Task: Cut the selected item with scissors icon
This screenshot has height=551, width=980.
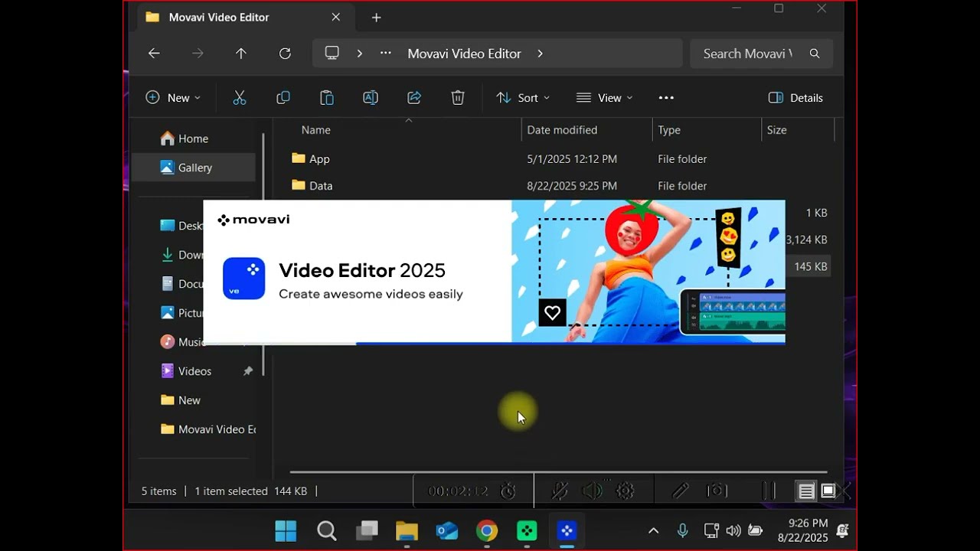Action: tap(240, 97)
